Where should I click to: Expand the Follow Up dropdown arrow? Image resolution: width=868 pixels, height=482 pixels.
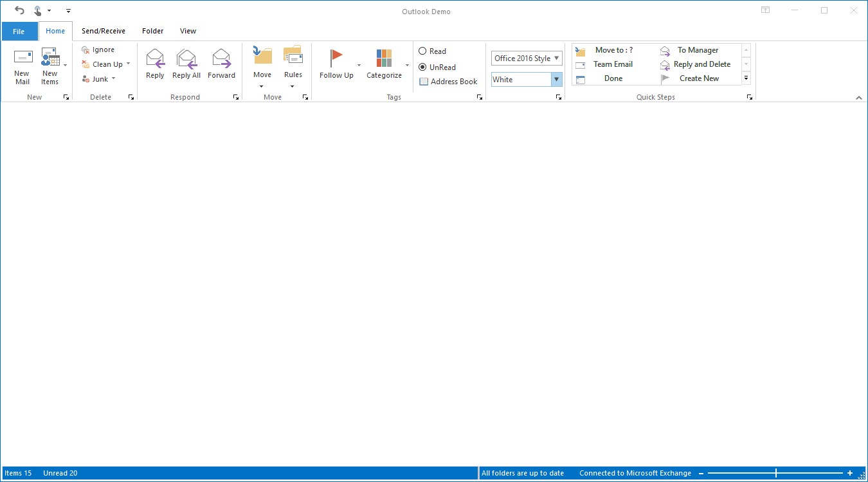point(359,65)
